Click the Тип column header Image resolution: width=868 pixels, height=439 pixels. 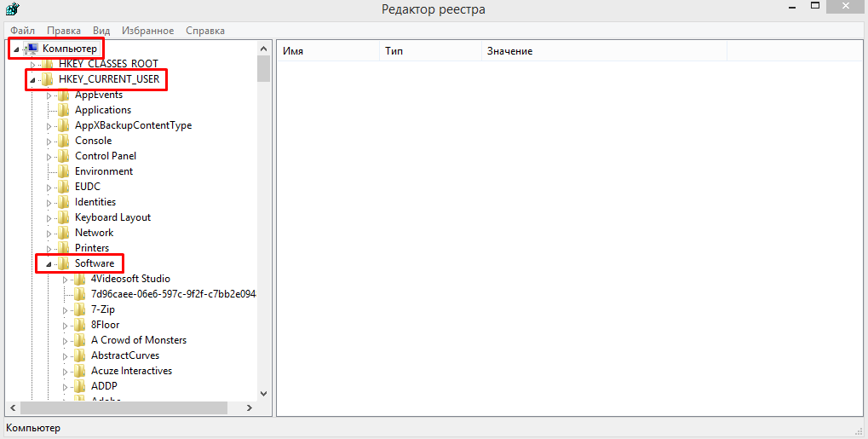430,51
